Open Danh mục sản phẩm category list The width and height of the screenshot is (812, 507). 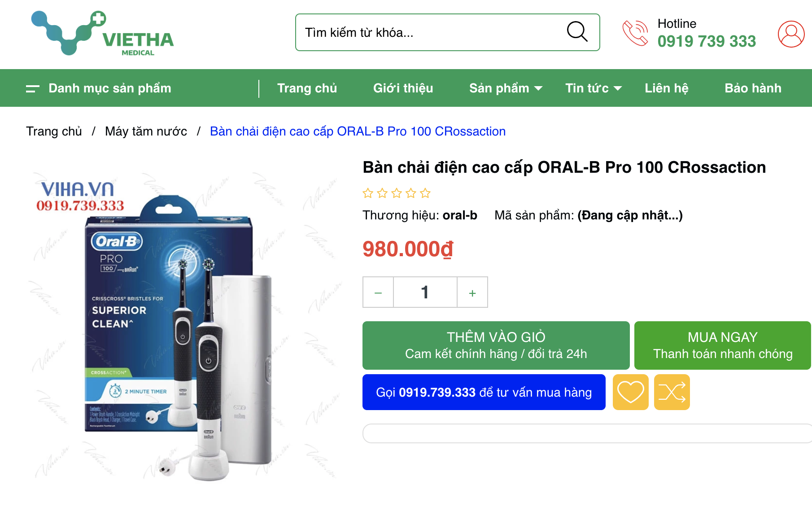(x=110, y=88)
